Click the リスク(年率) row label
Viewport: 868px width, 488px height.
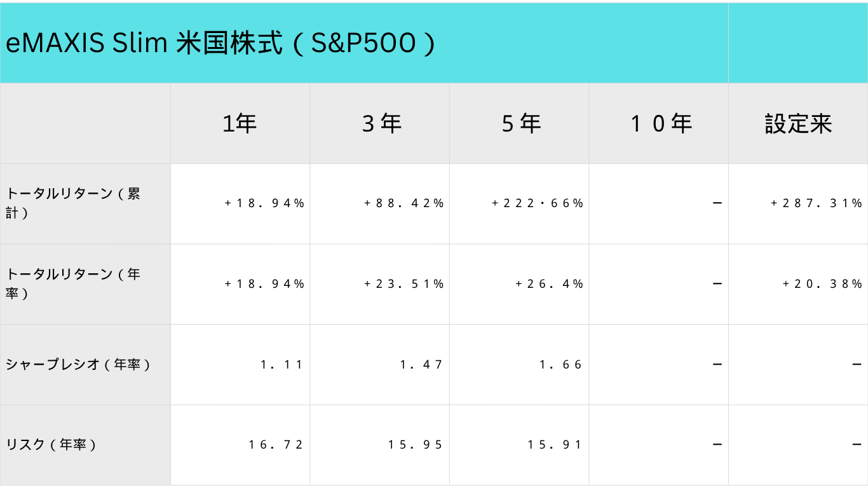(51, 445)
